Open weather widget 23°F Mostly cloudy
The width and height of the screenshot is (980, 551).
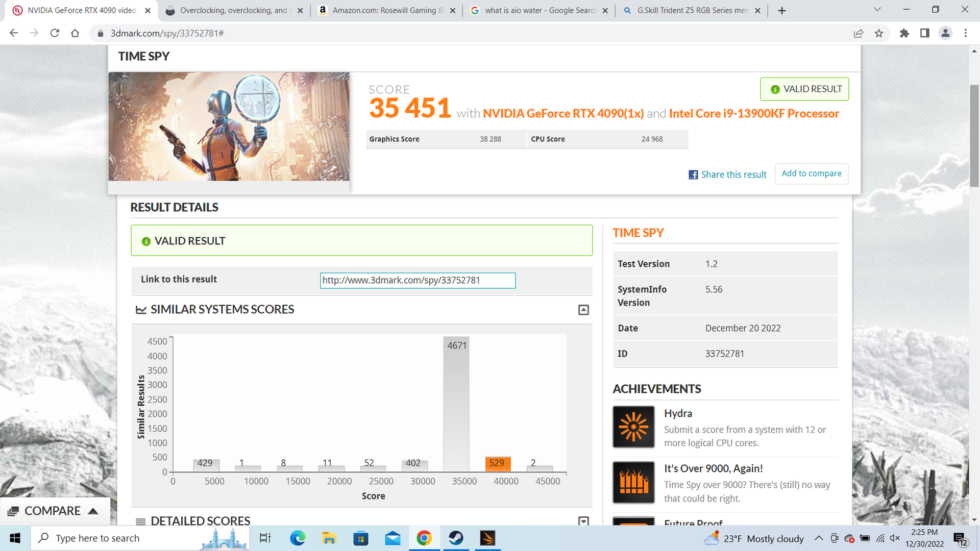pyautogui.click(x=753, y=539)
